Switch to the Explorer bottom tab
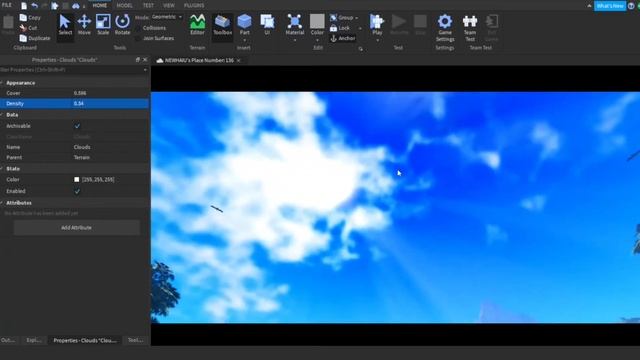 coord(33,340)
